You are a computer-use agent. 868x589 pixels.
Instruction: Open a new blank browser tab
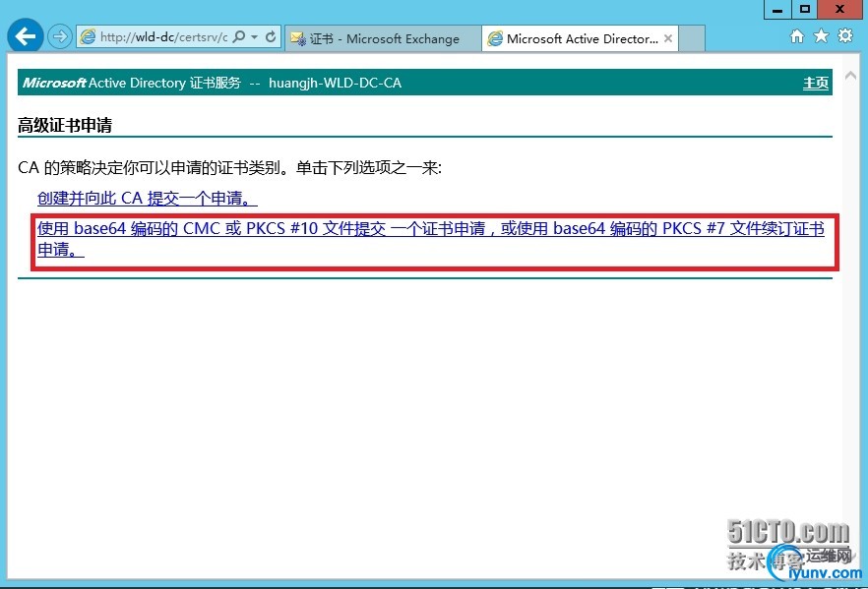[x=692, y=38]
